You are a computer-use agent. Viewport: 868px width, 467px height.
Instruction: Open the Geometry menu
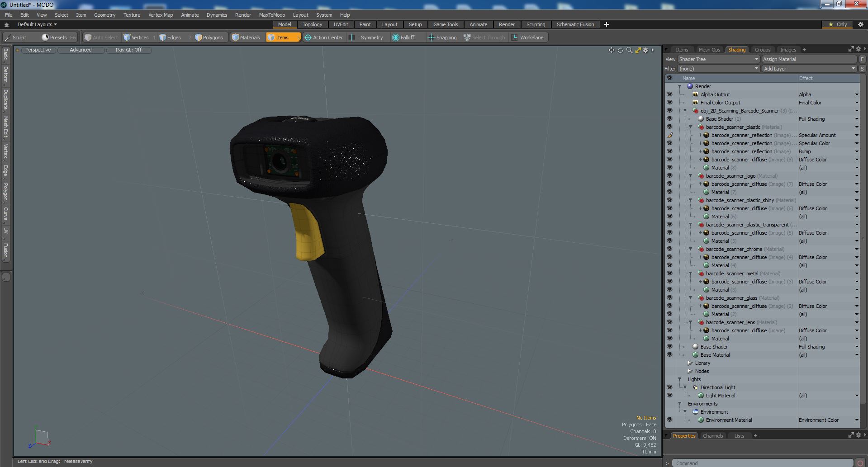click(x=104, y=15)
